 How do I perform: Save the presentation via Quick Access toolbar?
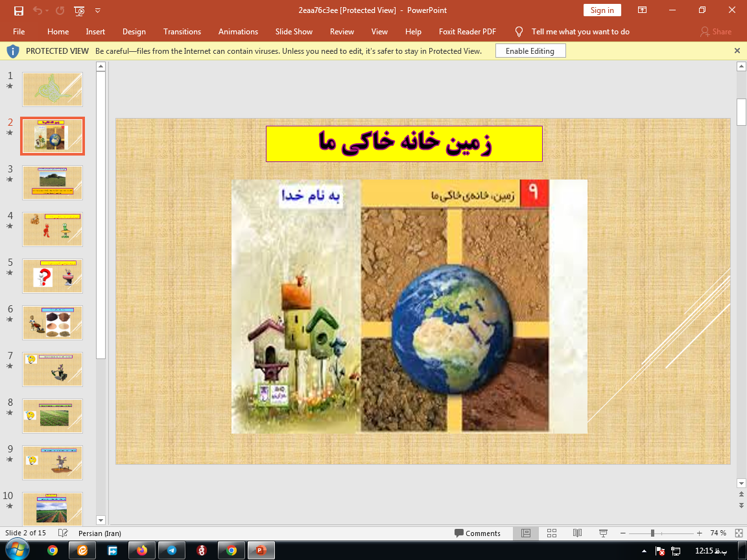pos(18,10)
